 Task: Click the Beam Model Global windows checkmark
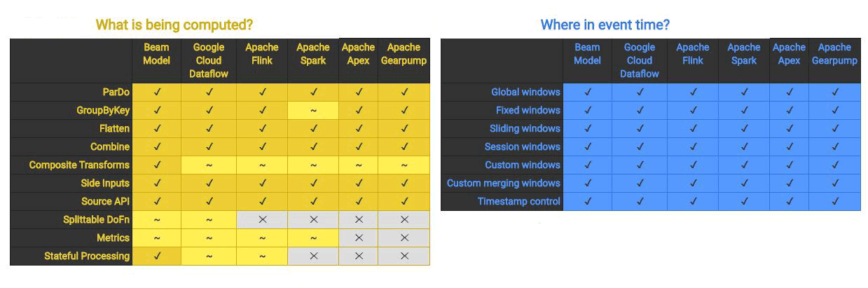pyautogui.click(x=588, y=92)
